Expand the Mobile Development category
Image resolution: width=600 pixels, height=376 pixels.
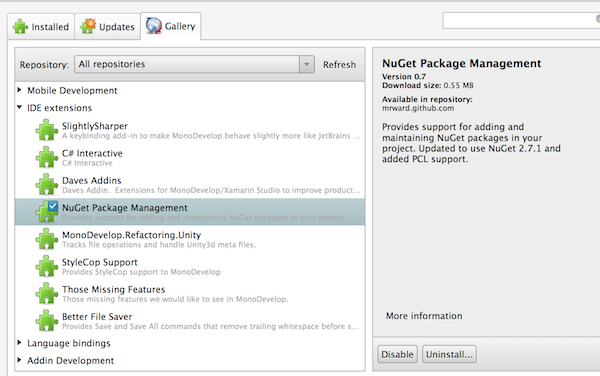point(20,90)
